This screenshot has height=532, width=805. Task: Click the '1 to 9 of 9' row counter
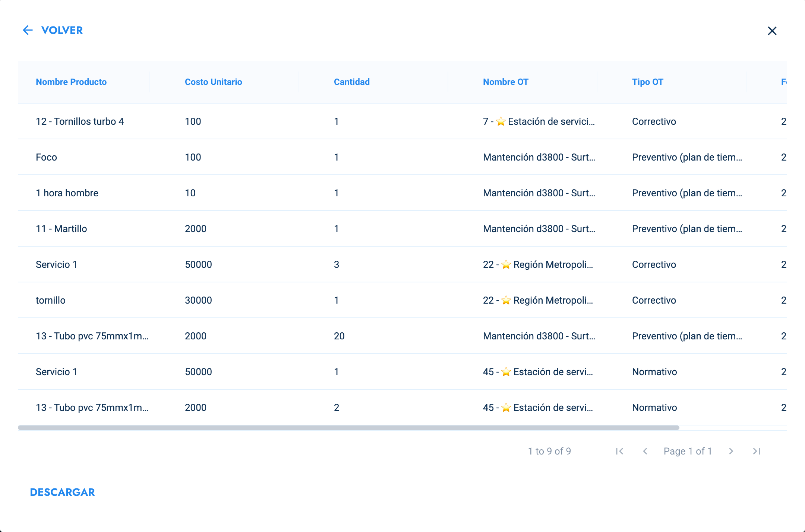(549, 451)
